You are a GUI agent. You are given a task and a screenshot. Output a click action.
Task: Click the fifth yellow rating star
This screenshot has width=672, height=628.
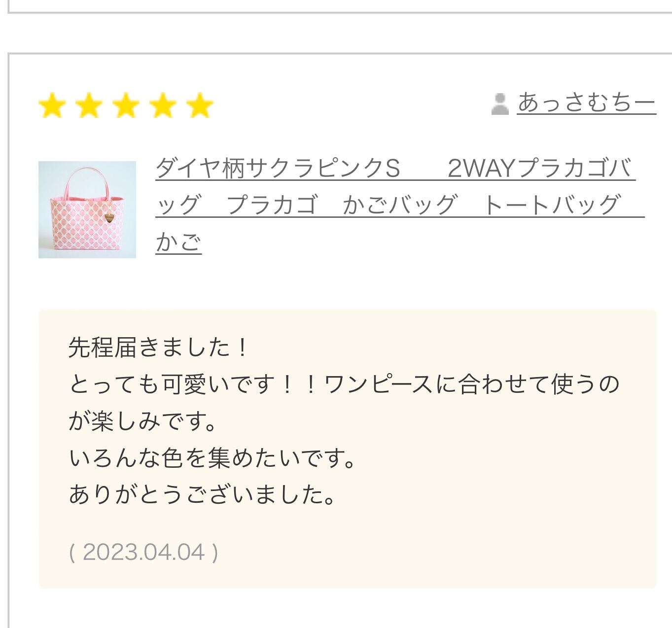pyautogui.click(x=200, y=106)
